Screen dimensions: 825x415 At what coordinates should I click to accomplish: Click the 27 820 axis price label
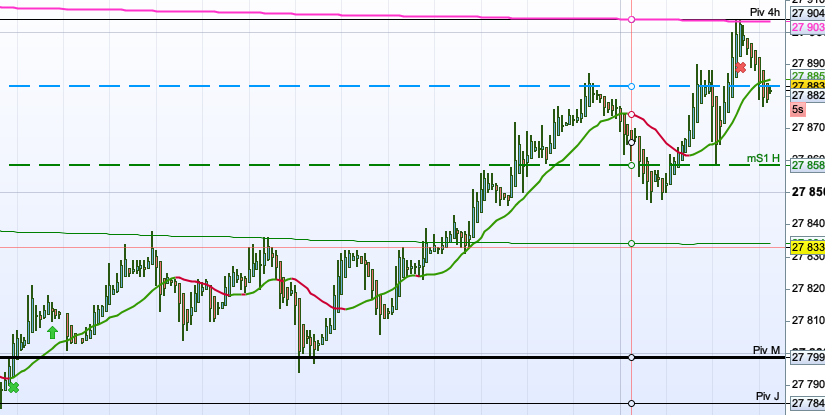coord(808,288)
